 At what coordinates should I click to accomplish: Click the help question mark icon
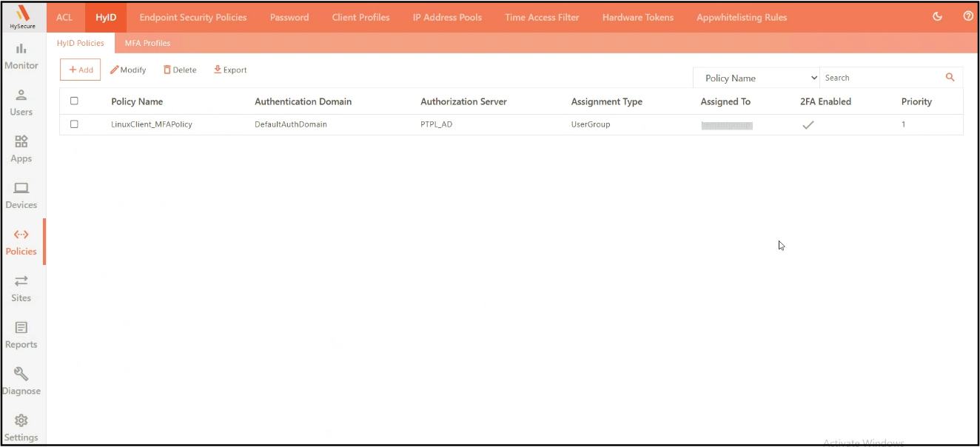[967, 16]
